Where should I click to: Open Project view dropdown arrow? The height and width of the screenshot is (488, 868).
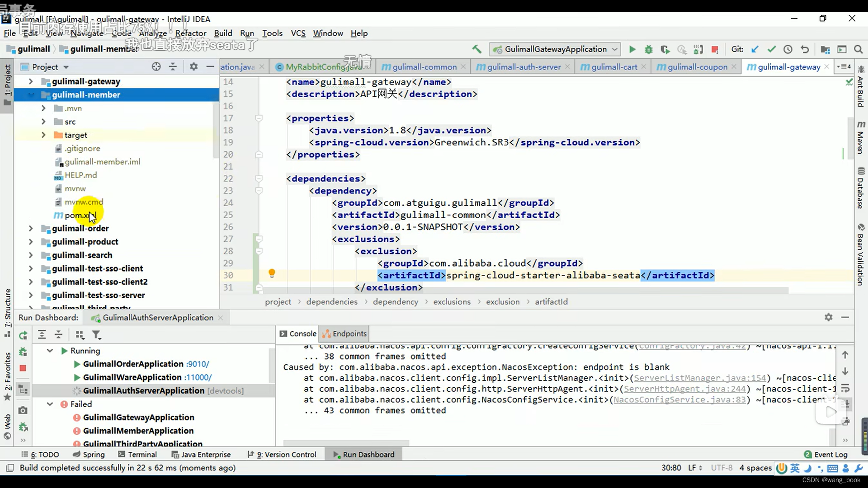[x=66, y=67]
